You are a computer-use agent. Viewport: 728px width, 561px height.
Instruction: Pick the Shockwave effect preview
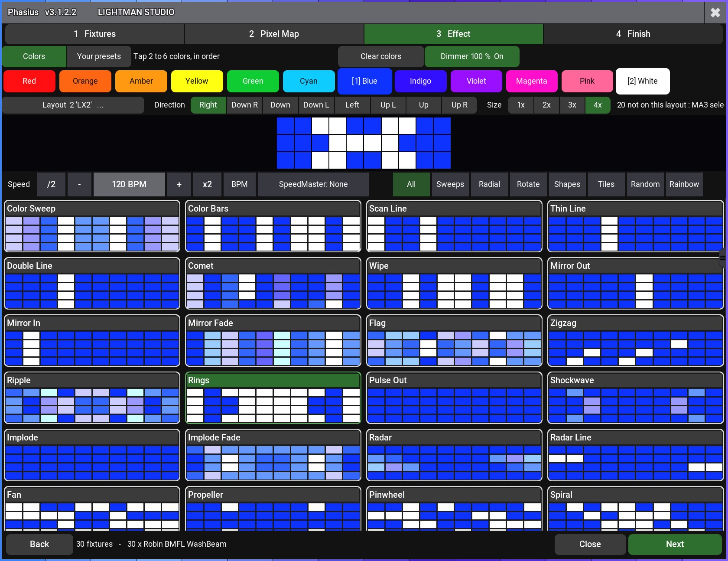(x=635, y=398)
